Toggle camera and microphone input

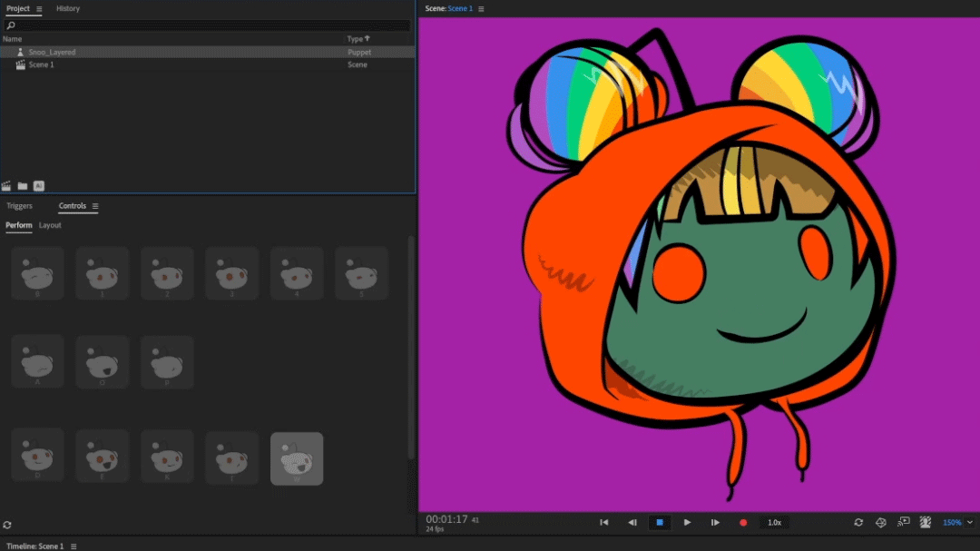point(925,522)
